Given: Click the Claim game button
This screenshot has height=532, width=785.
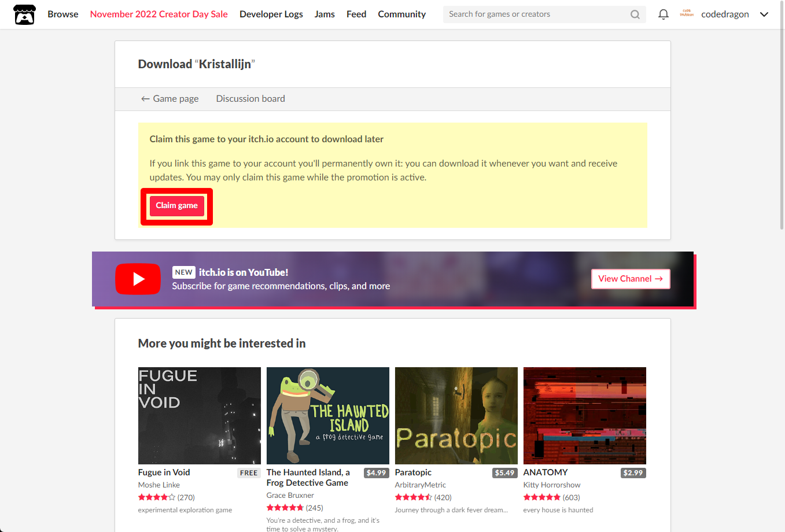Looking at the screenshot, I should pos(176,206).
